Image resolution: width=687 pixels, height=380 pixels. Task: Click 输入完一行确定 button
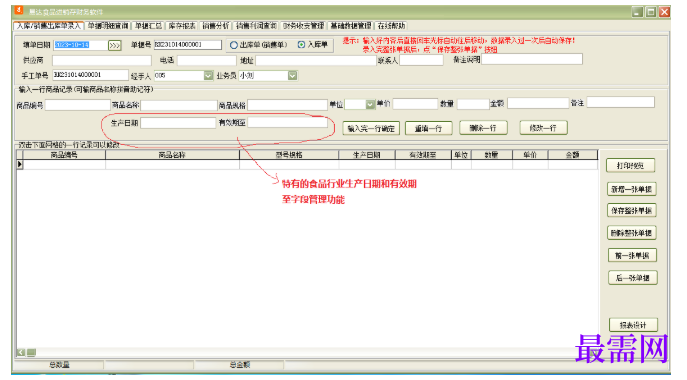click(x=371, y=128)
